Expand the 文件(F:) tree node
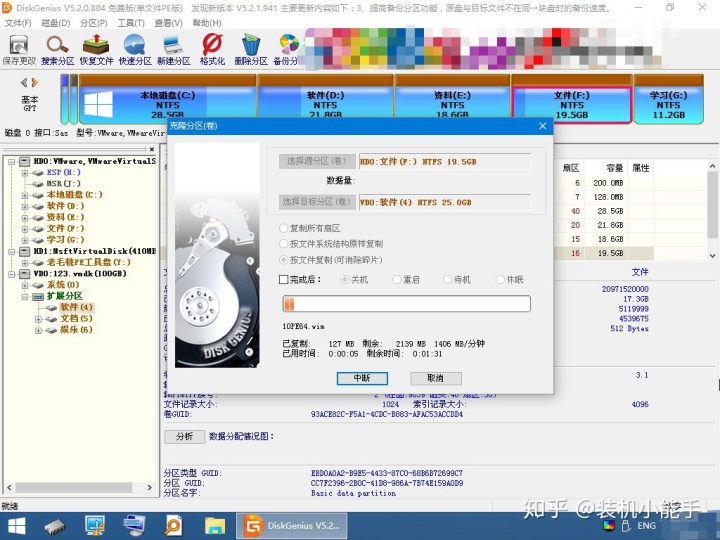Viewport: 720px width, 540px height. 25,229
